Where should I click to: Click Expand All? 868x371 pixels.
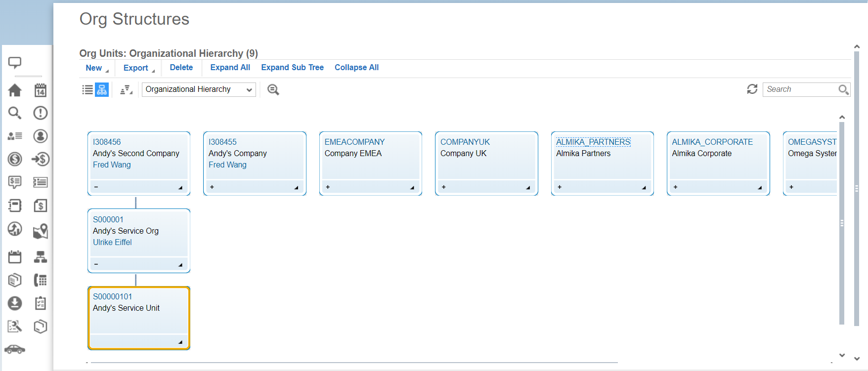coord(230,68)
